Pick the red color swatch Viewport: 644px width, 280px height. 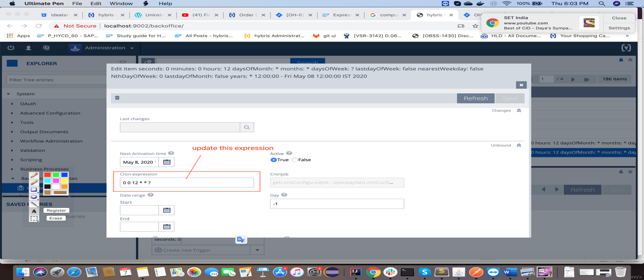pyautogui.click(x=47, y=175)
